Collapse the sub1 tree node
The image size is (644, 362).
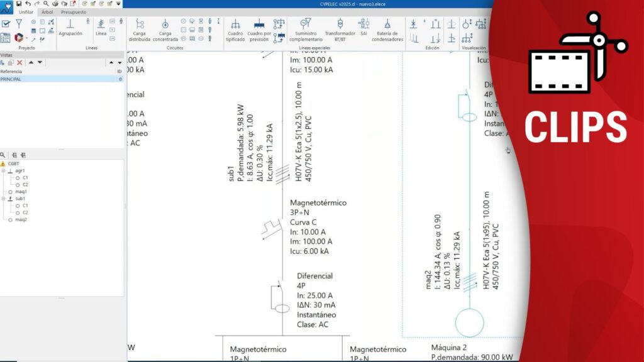[4, 199]
